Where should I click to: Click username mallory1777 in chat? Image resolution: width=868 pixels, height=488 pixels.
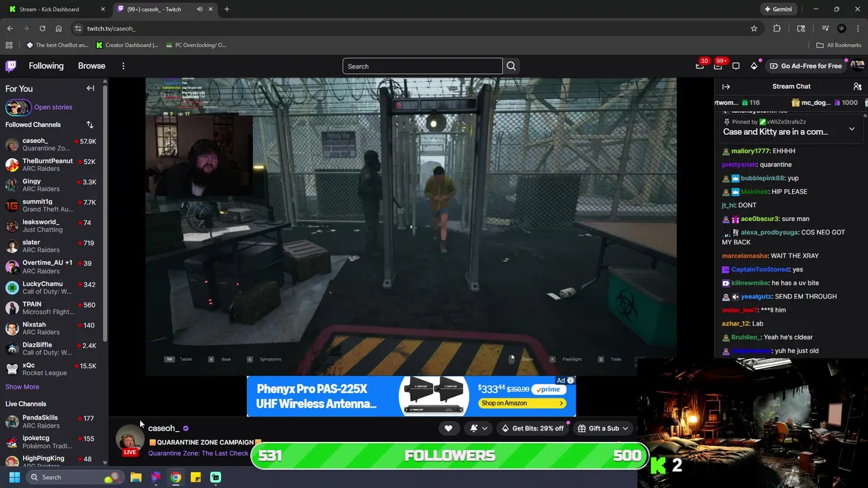(x=751, y=151)
